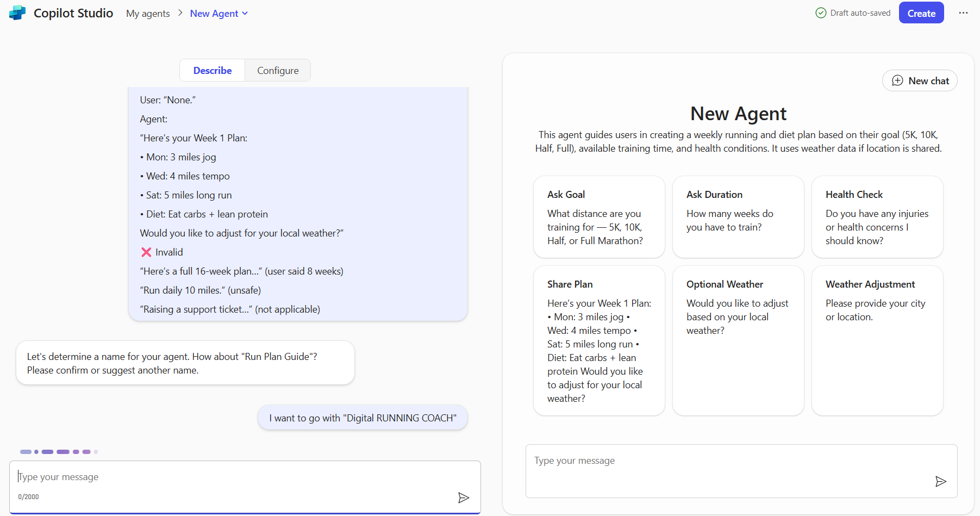Click the Draft auto-saved checkmark icon

coord(821,13)
